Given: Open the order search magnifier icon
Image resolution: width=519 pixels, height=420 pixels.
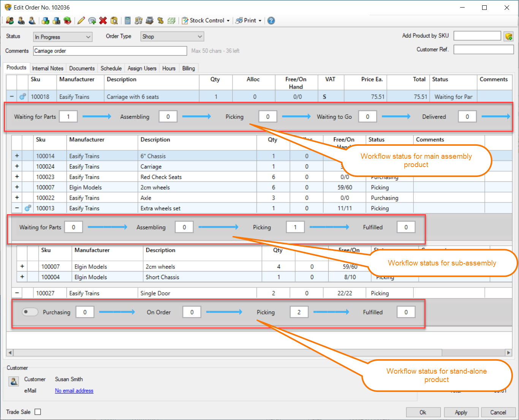Looking at the screenshot, I should [114, 21].
